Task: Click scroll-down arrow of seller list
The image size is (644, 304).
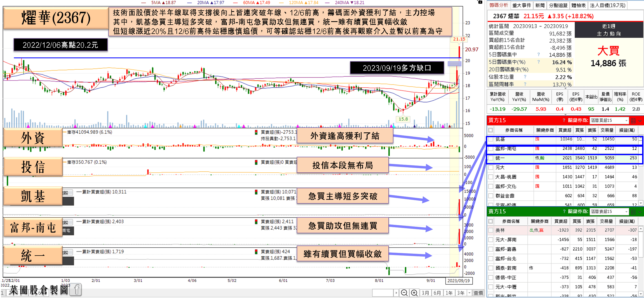Action: [x=641, y=293]
